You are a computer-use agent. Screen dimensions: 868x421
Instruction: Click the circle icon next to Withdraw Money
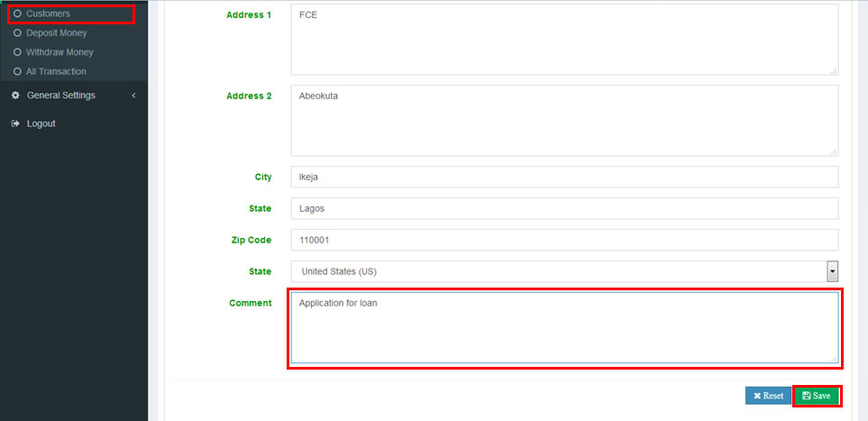tap(17, 52)
